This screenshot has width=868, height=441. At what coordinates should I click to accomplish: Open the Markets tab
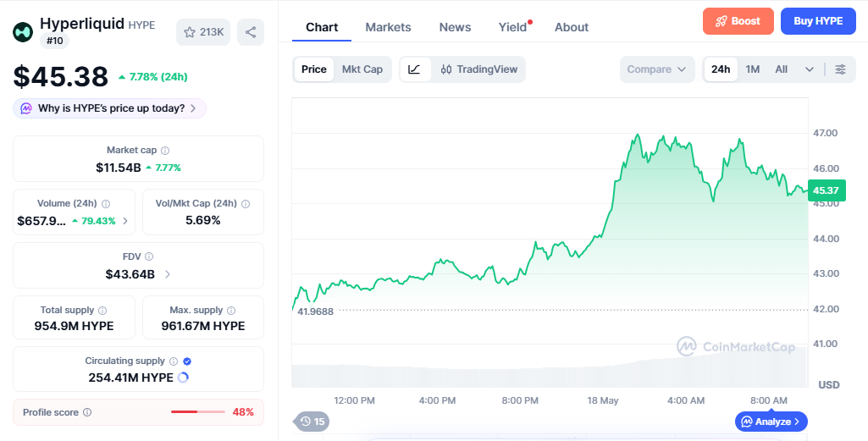pos(388,27)
